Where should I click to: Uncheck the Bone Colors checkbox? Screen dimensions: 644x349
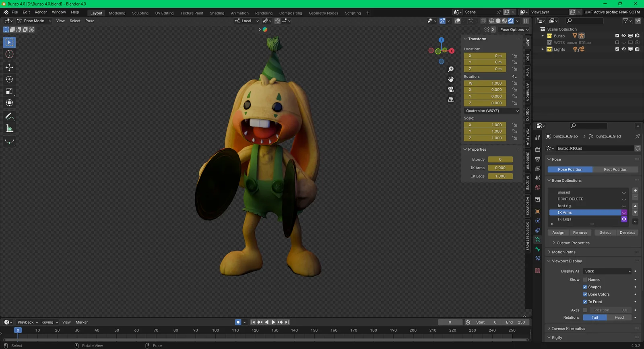point(585,295)
